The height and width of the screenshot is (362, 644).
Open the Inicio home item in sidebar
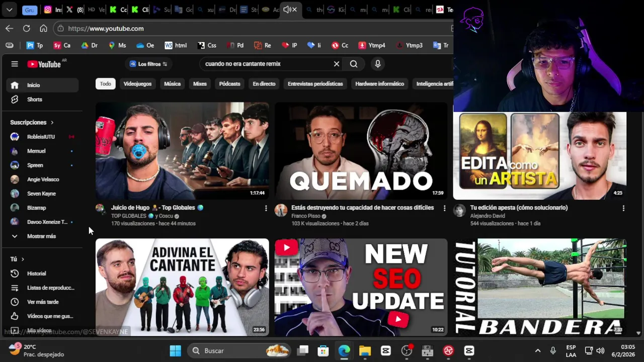tap(43, 85)
